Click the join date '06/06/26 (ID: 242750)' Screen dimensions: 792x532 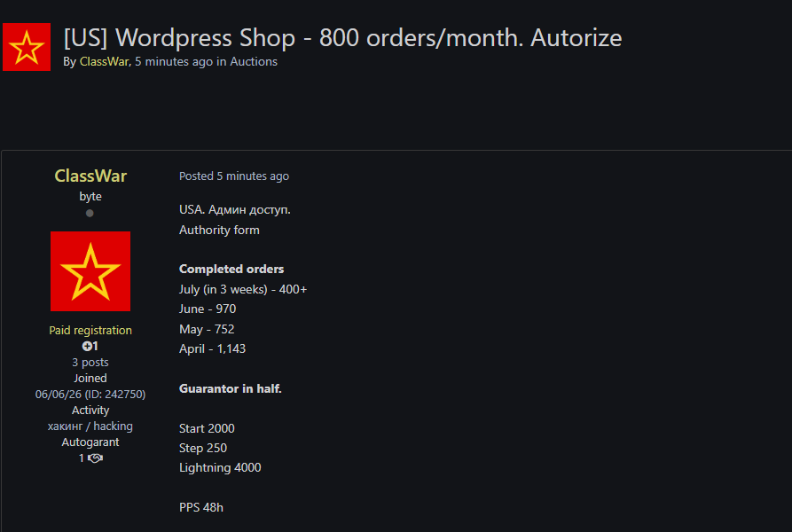[90, 395]
